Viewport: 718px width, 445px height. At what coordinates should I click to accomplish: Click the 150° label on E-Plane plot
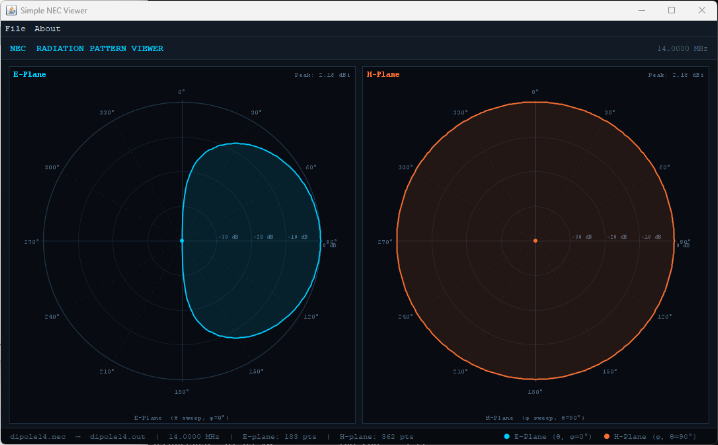(x=256, y=371)
